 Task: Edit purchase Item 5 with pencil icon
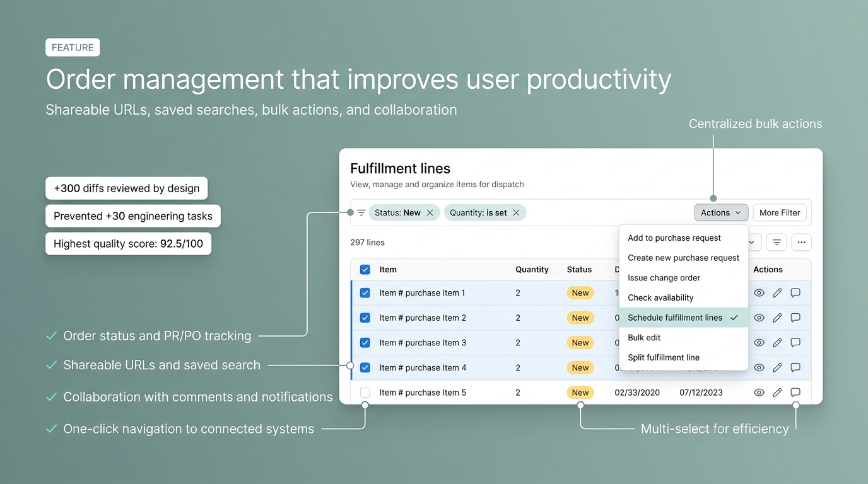(x=777, y=393)
